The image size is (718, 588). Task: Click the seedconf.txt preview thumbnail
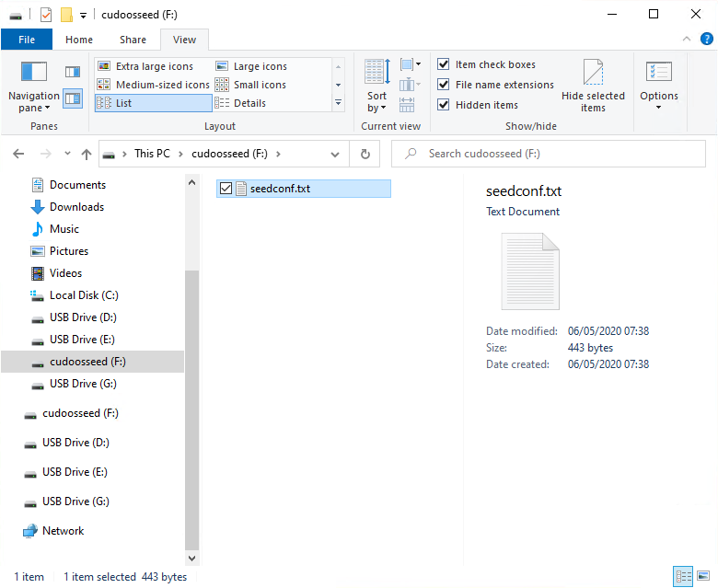pyautogui.click(x=530, y=271)
